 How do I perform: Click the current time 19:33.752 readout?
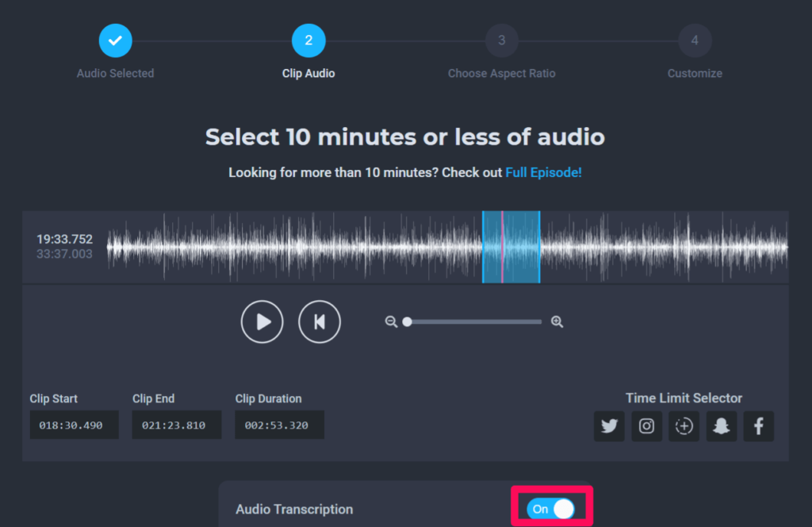[64, 240]
